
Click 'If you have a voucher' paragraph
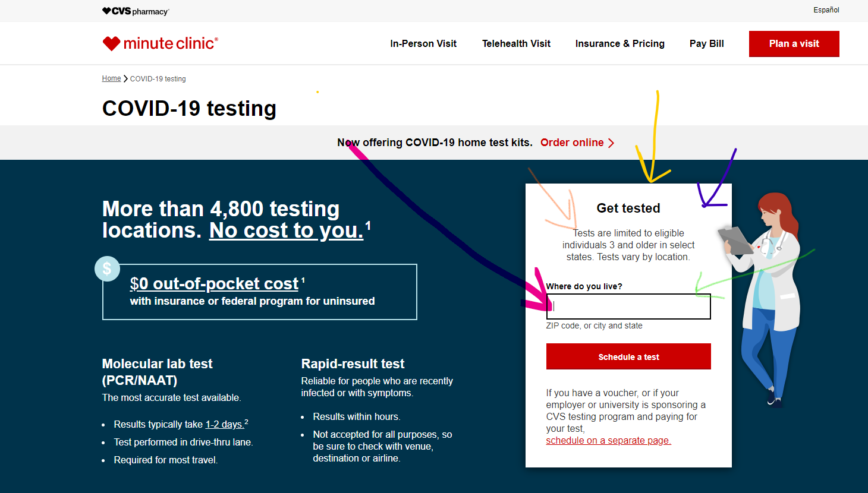625,410
